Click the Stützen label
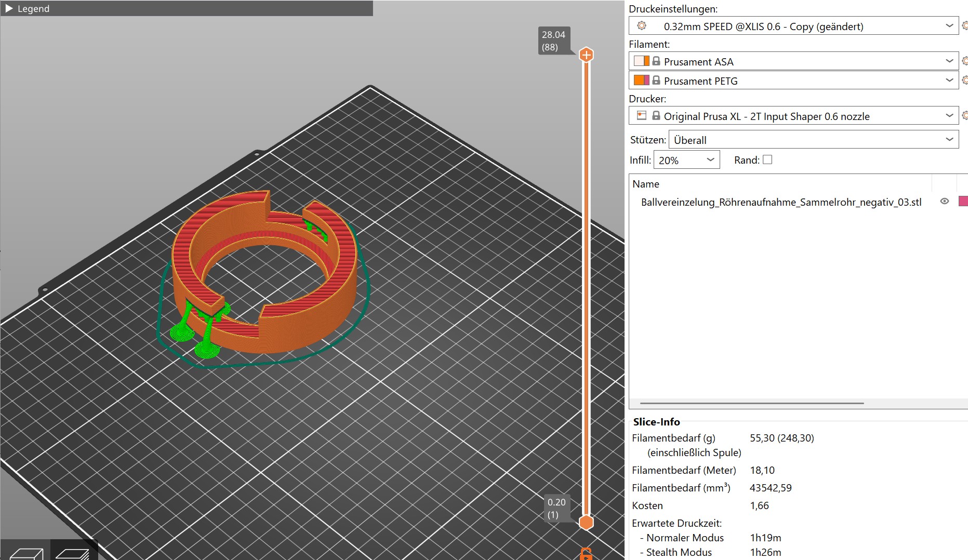Image resolution: width=968 pixels, height=560 pixels. [648, 140]
